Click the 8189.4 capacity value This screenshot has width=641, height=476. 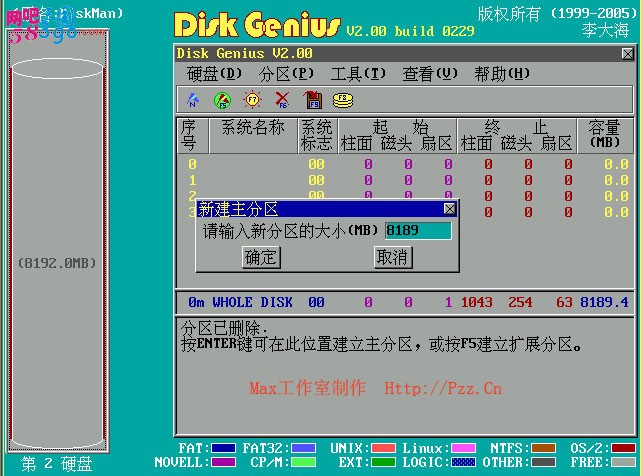(604, 302)
